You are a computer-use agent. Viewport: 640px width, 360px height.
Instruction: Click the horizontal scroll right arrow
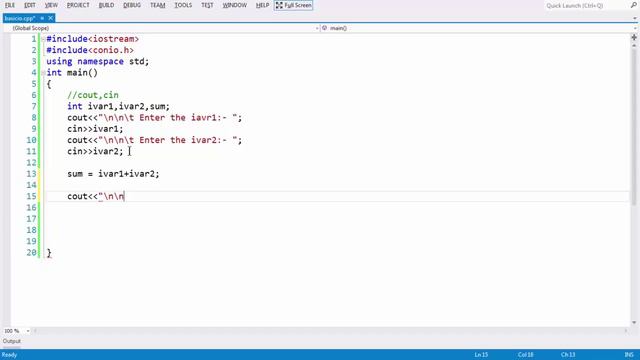627,331
